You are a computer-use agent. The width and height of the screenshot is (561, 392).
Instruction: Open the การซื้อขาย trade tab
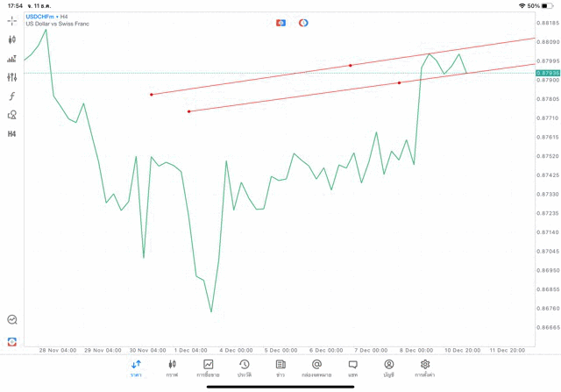coord(208,368)
